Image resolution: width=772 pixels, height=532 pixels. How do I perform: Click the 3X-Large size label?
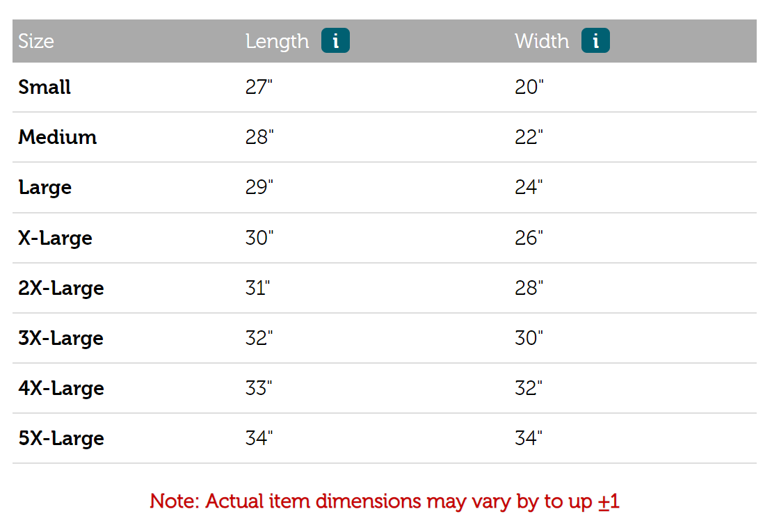pos(61,338)
